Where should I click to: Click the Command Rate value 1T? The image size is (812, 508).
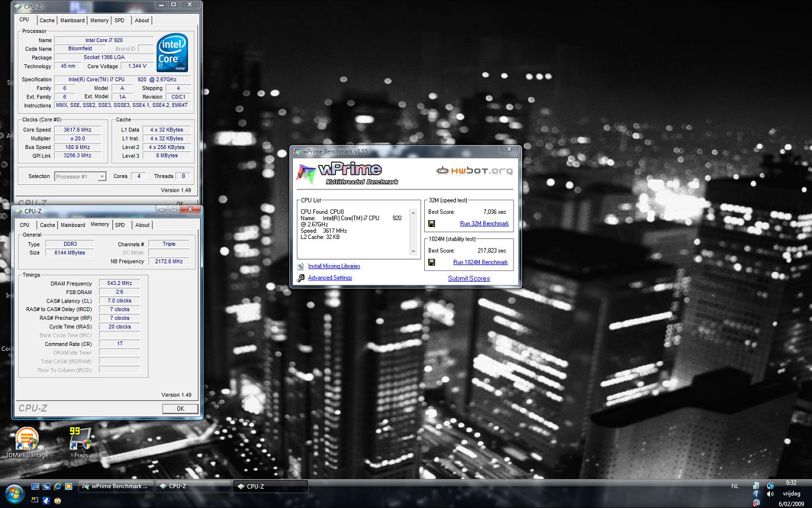click(x=119, y=344)
